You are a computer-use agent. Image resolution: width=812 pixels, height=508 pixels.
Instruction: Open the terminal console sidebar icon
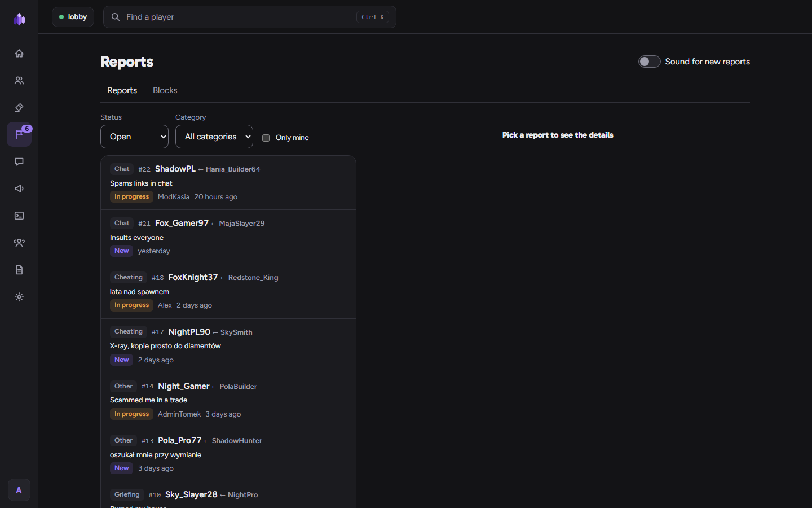[x=19, y=216]
